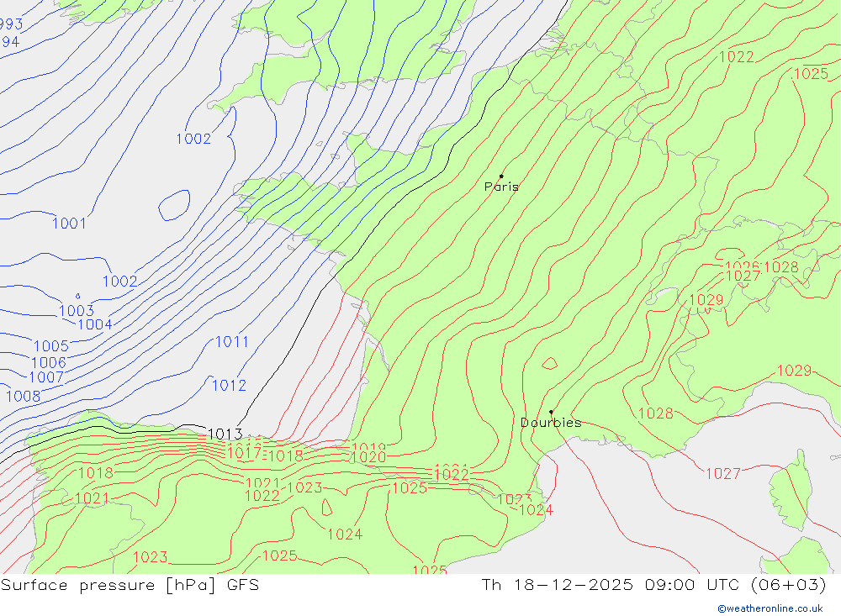Click the black 1013 isobar label
841x616 pixels.
point(225,434)
